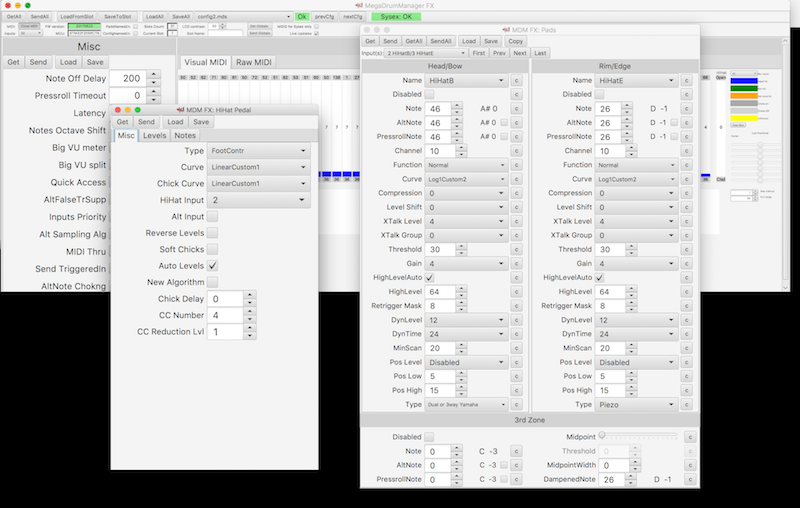Click the blue color bar in HiHat panel
The width and height of the screenshot is (800, 508).
tap(745, 82)
